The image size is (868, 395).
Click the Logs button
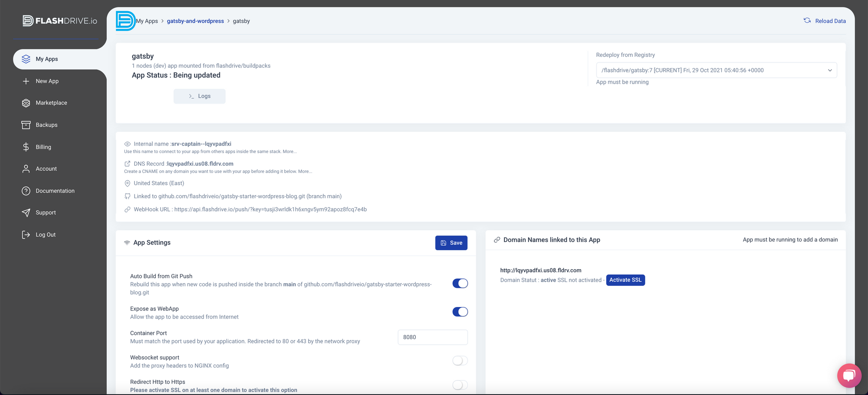coord(200,96)
